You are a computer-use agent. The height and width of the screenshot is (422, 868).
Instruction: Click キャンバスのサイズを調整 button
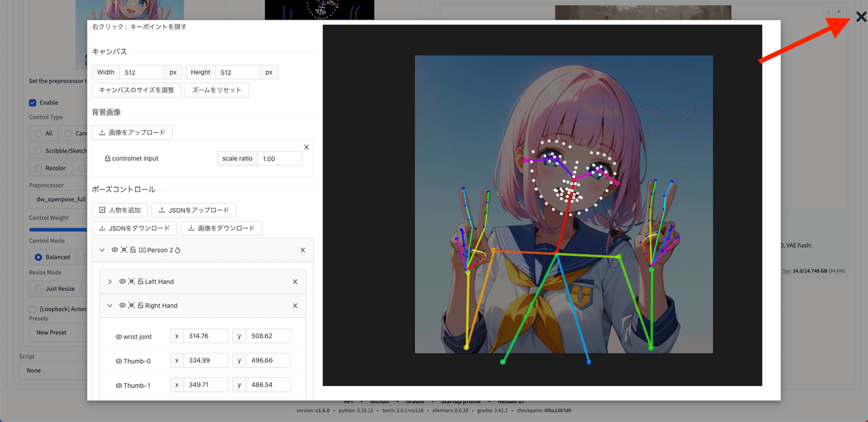[137, 90]
